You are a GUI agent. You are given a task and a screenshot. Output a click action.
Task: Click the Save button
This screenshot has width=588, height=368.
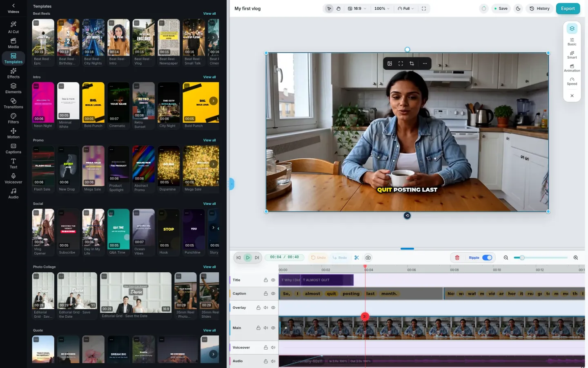(x=501, y=9)
